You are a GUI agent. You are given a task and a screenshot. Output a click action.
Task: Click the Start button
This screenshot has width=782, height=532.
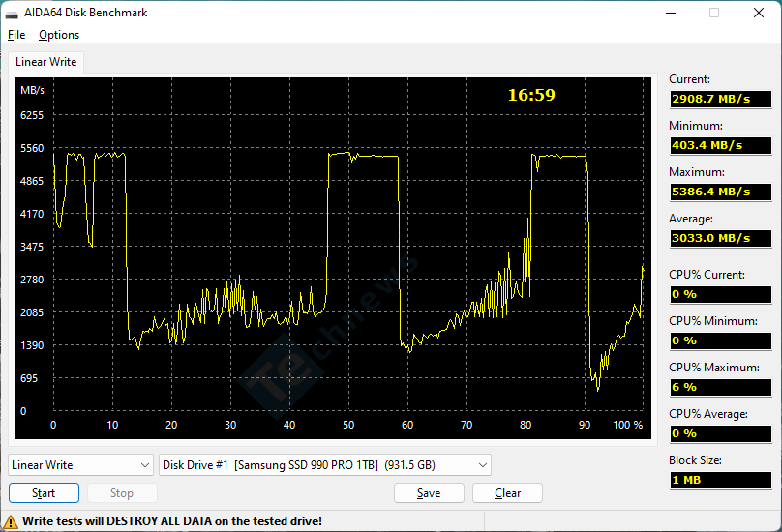[44, 493]
